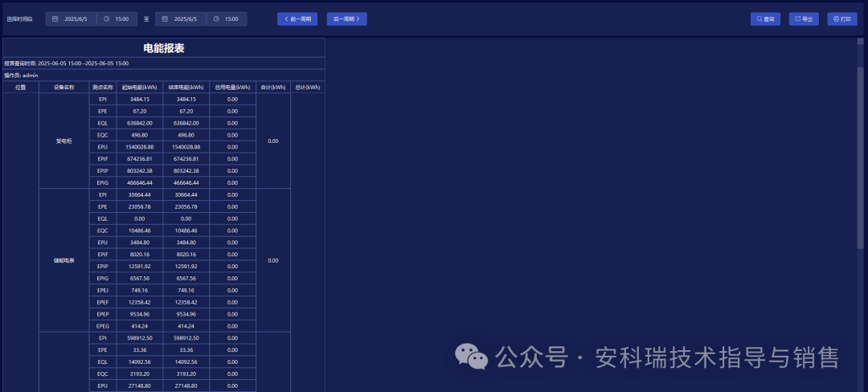Go to next period with 后一周期
This screenshot has width=868, height=392.
(346, 18)
